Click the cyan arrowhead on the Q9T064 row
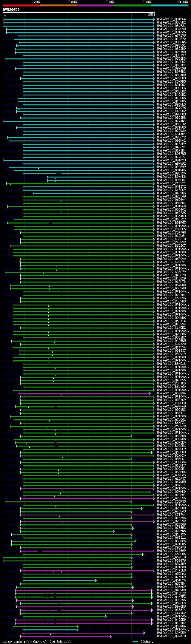191x644 pixels. click(x=154, y=19)
